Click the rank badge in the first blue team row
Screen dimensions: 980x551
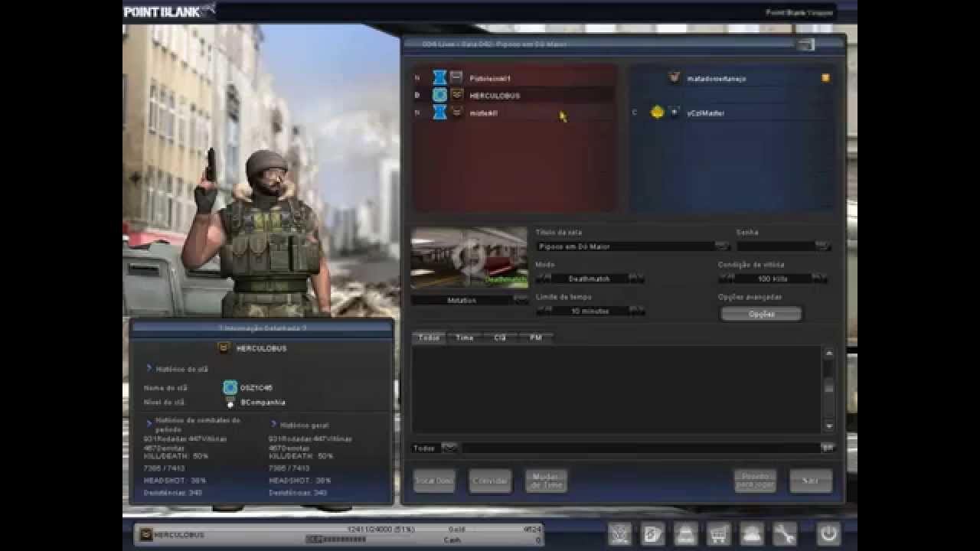coord(674,77)
